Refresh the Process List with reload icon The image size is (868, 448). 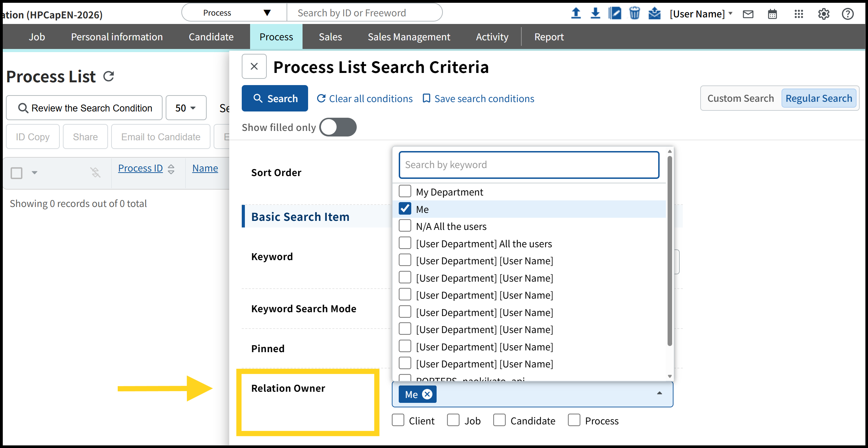coord(109,76)
